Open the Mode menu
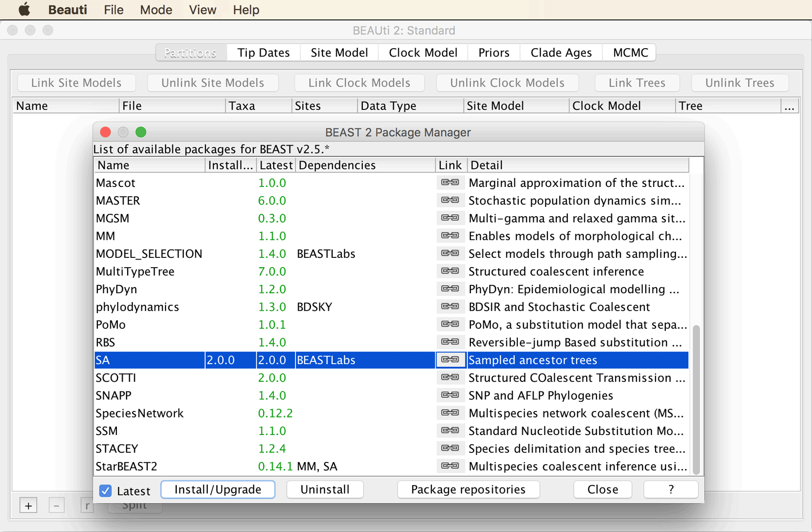The height and width of the screenshot is (532, 812). (156, 10)
